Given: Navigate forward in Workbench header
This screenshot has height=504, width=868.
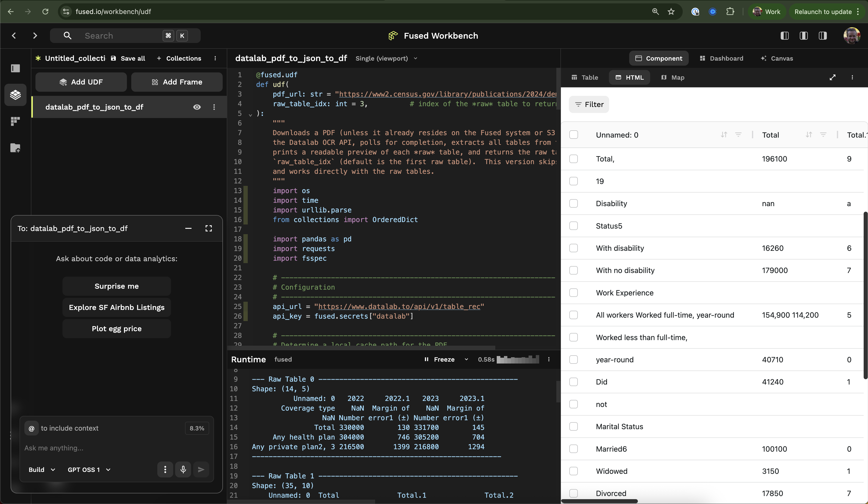Looking at the screenshot, I should pos(35,35).
